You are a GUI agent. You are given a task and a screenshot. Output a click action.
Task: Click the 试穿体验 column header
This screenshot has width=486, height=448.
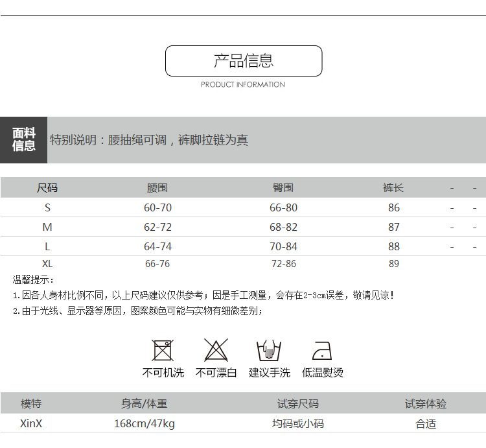click(x=426, y=403)
